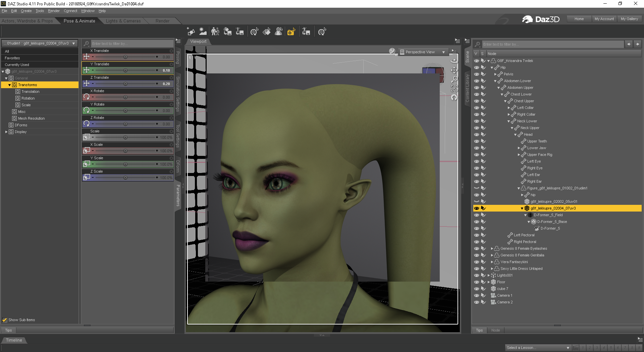Viewport: 644px width, 352px height.
Task: Expand the Pelvis node
Action: 495,74
